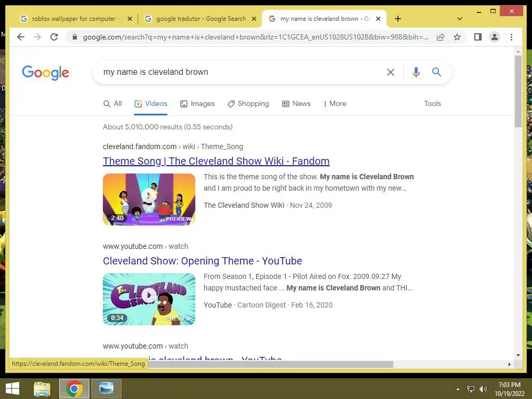The height and width of the screenshot is (399, 532).
Task: Play the 0:34 Cleveland Show thumbnail
Action: point(149,299)
